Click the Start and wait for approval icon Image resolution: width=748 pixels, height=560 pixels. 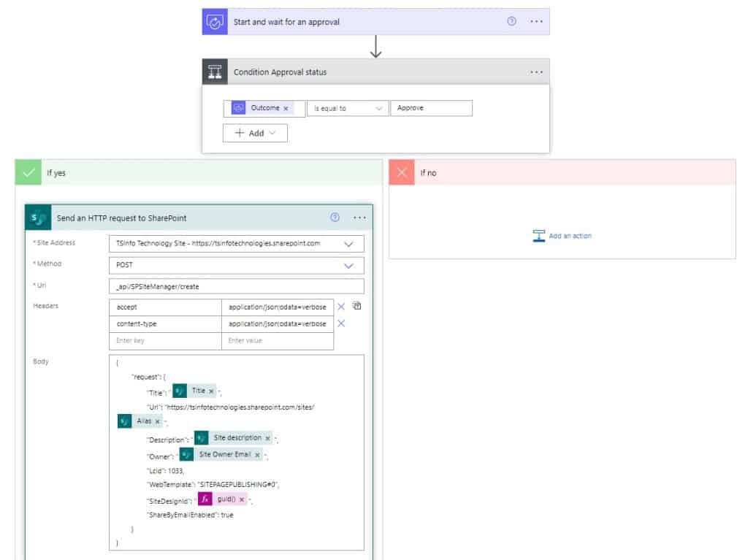click(x=215, y=22)
